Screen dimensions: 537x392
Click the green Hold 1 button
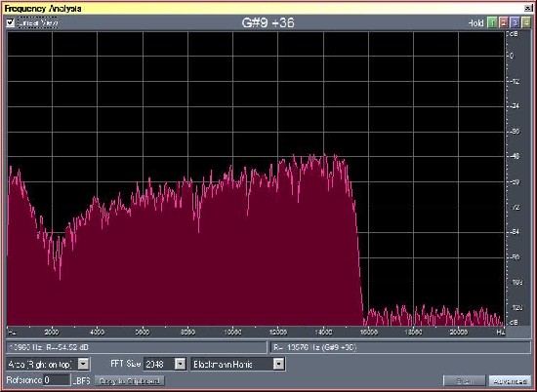492,23
